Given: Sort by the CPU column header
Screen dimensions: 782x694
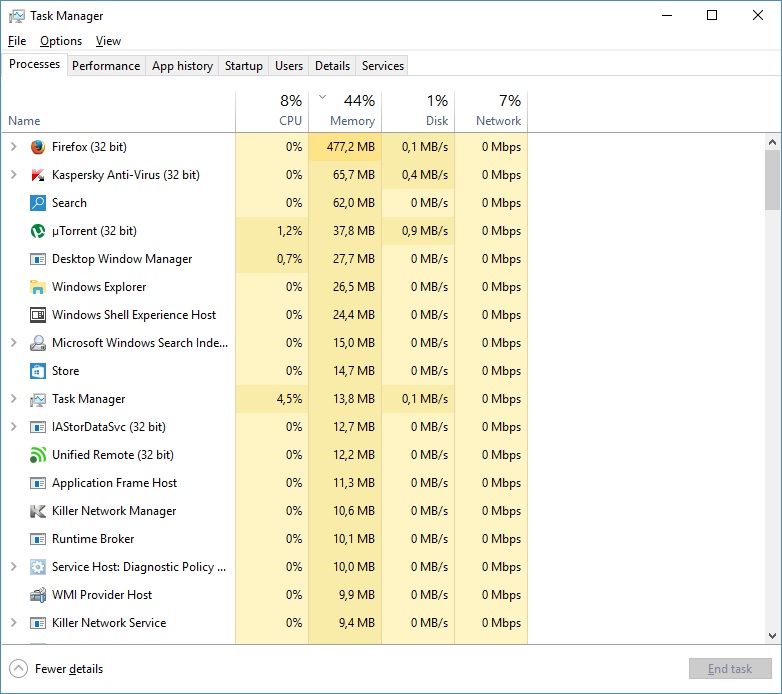Looking at the screenshot, I should 272,111.
